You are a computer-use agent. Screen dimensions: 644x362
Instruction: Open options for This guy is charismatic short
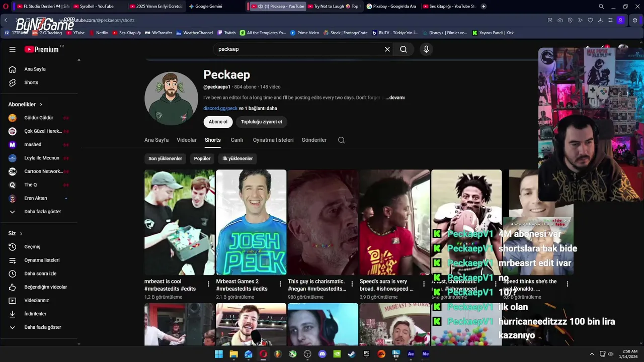(352, 284)
